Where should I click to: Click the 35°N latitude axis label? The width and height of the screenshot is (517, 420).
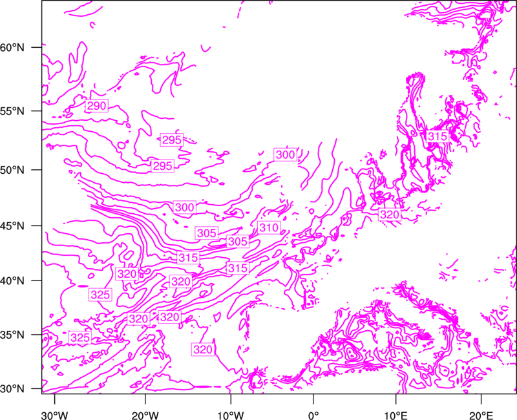tap(12, 335)
